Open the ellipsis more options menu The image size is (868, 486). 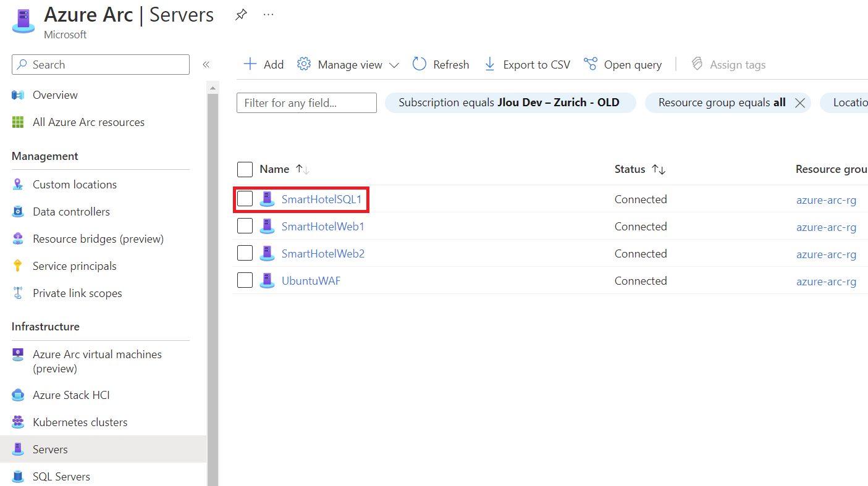point(268,15)
